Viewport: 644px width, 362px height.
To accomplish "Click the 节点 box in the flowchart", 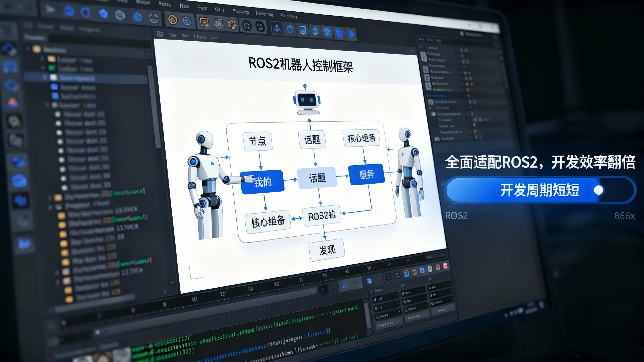I will pyautogui.click(x=257, y=141).
